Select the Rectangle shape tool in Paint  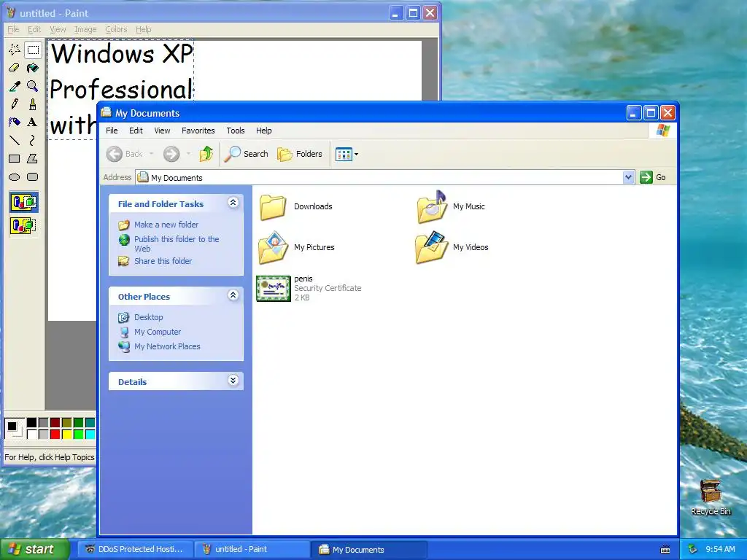15,158
